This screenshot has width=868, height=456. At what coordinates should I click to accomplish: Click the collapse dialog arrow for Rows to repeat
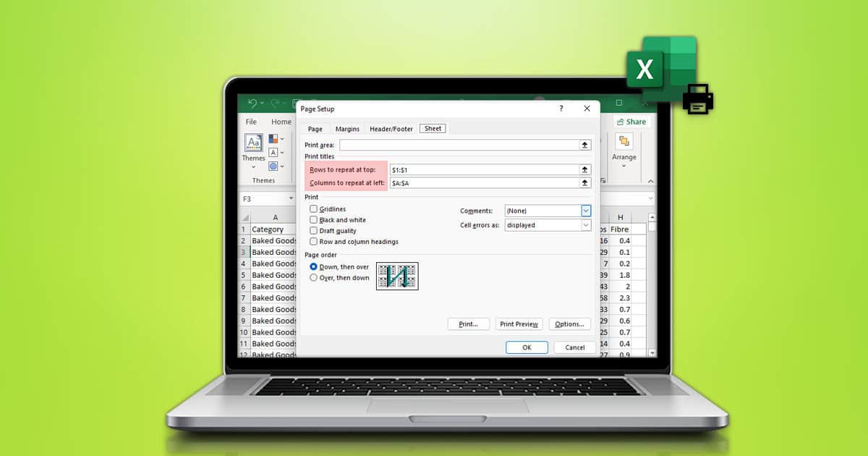(x=586, y=169)
